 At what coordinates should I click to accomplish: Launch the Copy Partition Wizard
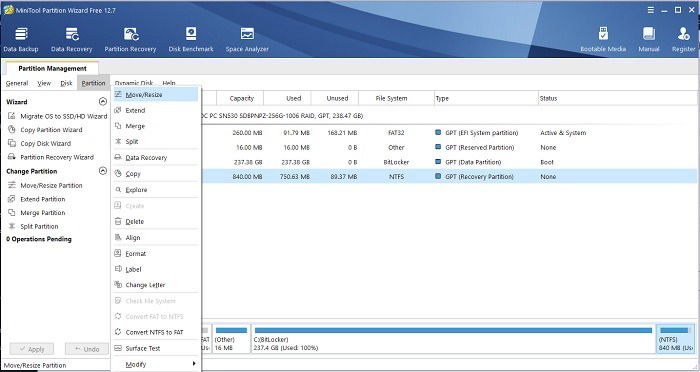pyautogui.click(x=45, y=130)
